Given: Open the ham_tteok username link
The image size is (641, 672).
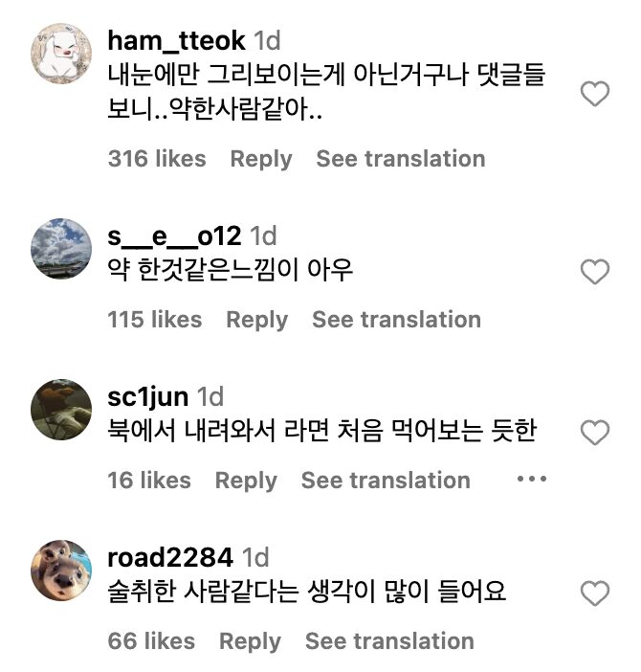Looking at the screenshot, I should pyautogui.click(x=177, y=40).
